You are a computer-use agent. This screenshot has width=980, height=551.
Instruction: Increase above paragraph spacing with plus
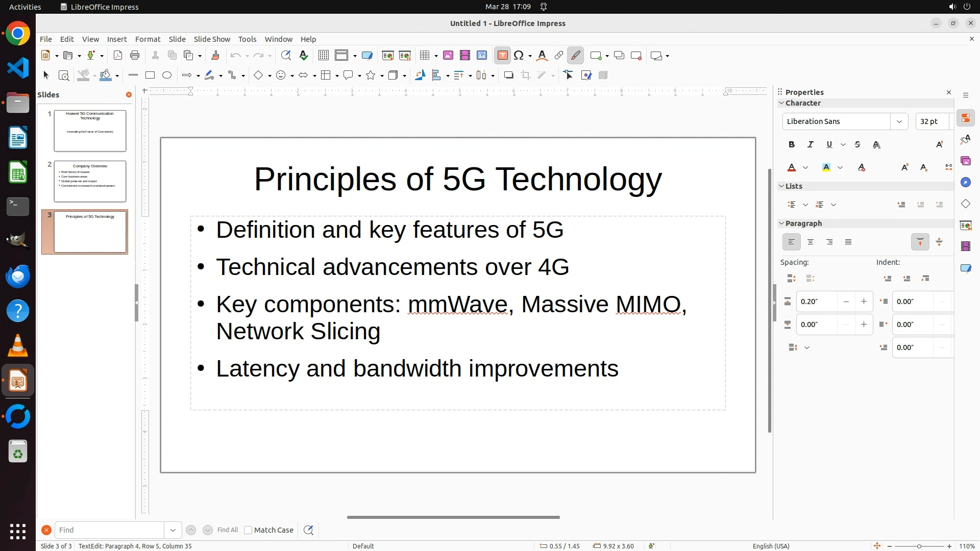pyautogui.click(x=864, y=302)
